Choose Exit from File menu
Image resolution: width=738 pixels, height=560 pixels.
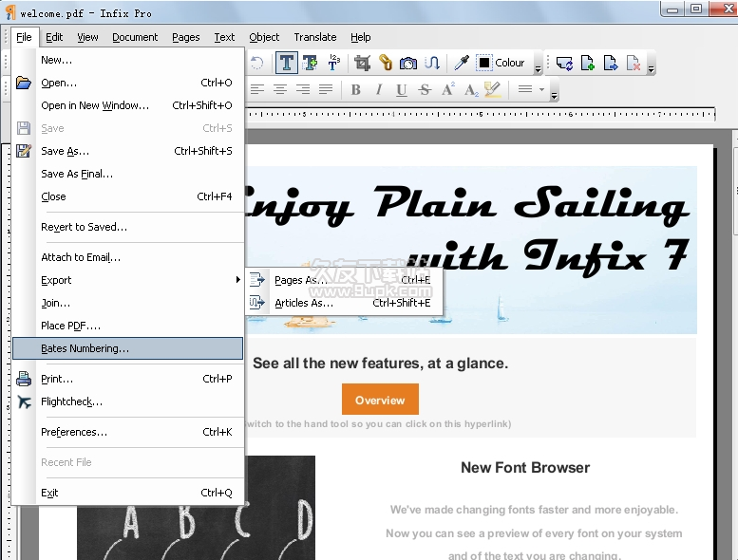point(128,493)
